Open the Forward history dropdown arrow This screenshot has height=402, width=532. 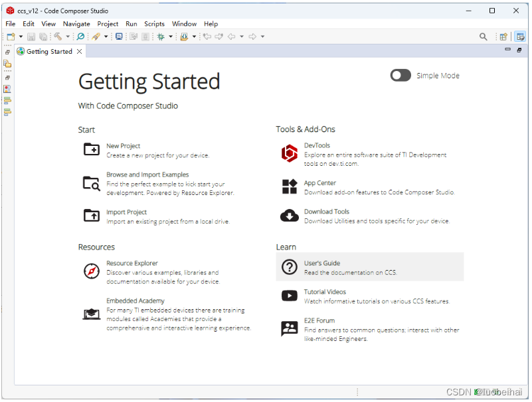coord(262,36)
